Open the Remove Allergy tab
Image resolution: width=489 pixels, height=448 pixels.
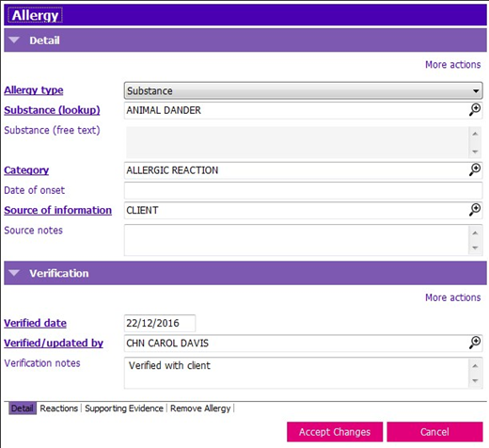coord(200,408)
